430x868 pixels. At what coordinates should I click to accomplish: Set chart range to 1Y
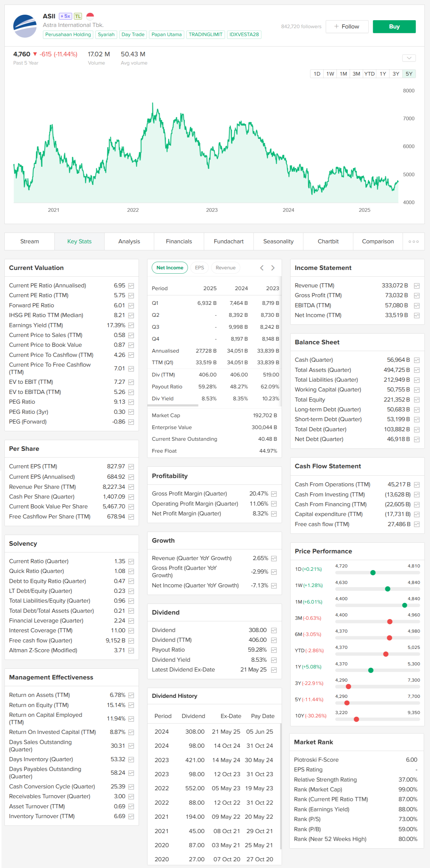[383, 74]
